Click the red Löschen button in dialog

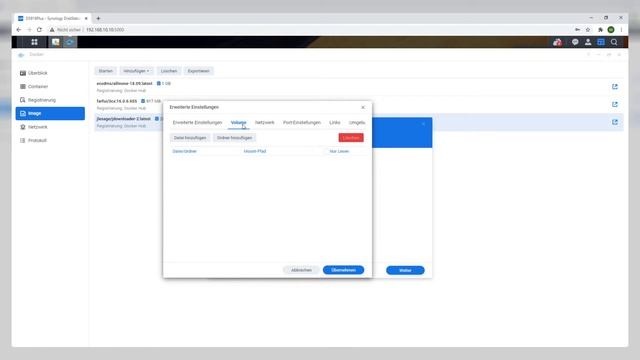click(x=351, y=138)
